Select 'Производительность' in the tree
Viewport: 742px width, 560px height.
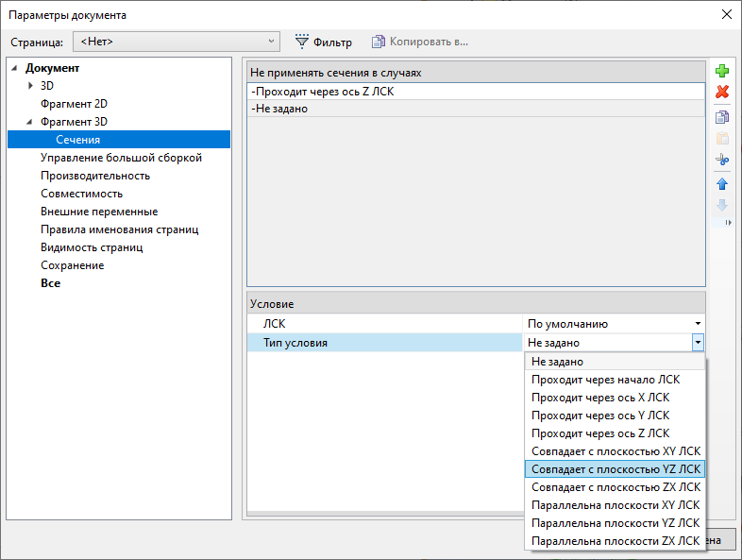tap(94, 176)
